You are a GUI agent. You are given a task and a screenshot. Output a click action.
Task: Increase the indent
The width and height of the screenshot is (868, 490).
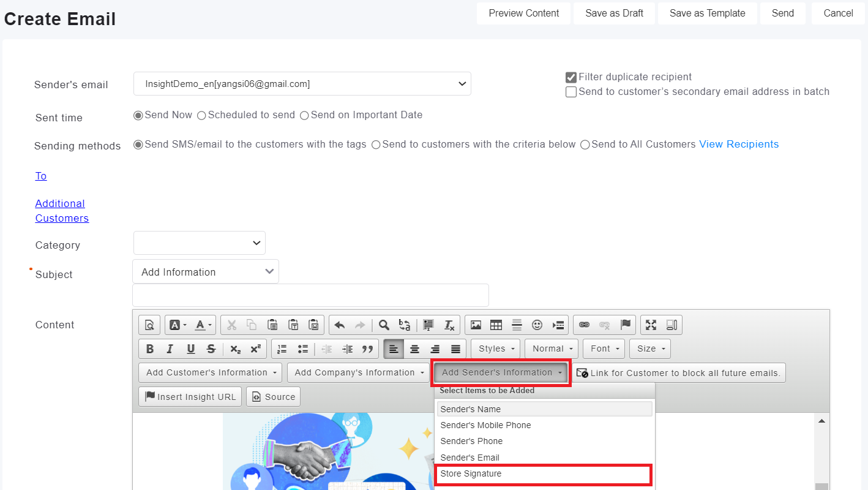(x=348, y=349)
